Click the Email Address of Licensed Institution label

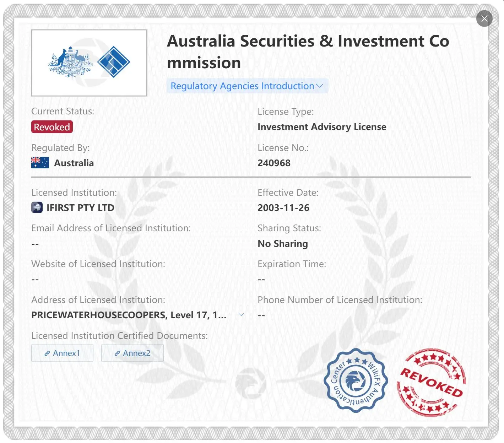[x=111, y=228]
